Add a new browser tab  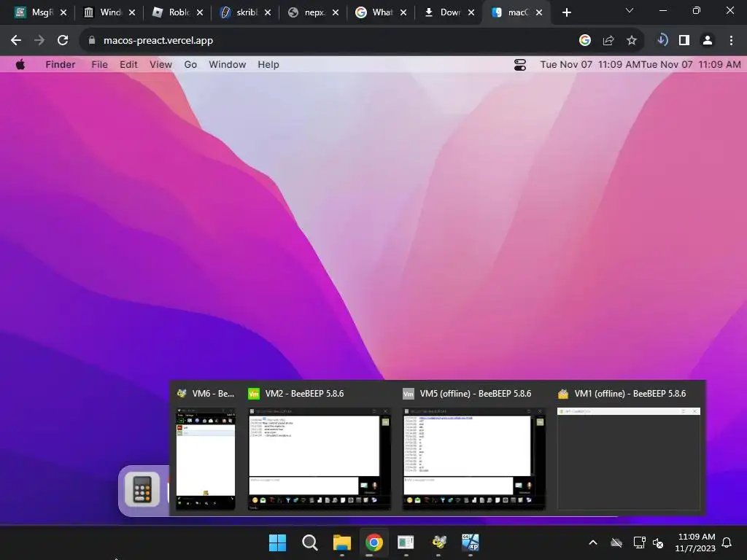(566, 12)
